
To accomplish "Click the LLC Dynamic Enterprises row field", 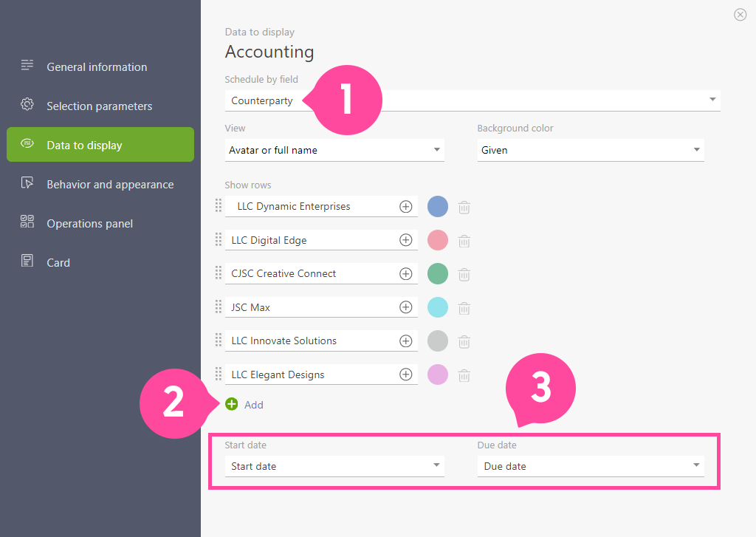I will [321, 207].
